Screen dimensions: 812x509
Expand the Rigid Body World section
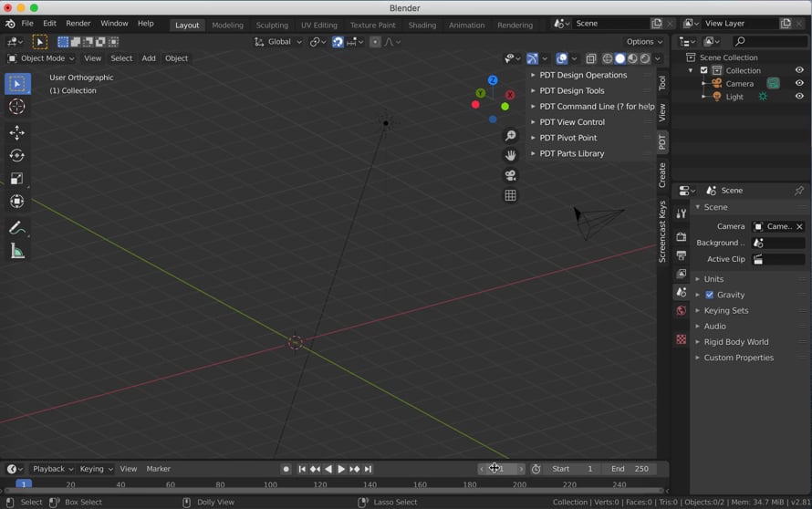[x=735, y=342]
